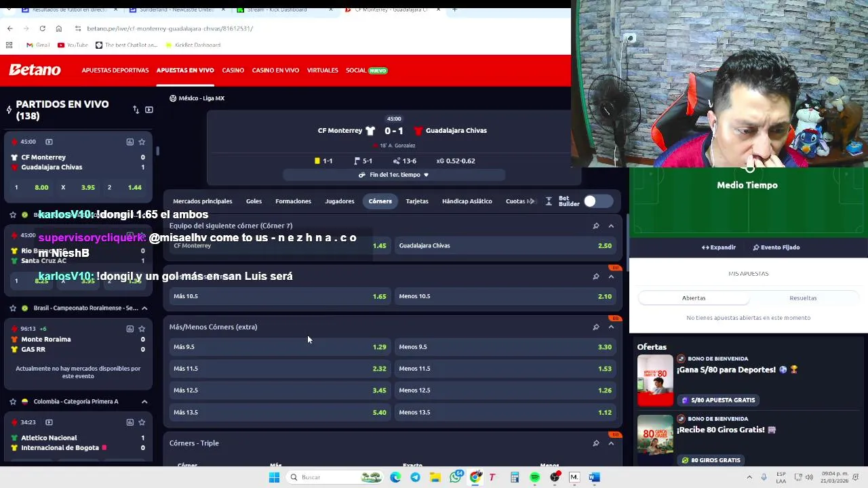Open Virtuales section
The height and width of the screenshot is (488, 868).
tap(322, 70)
